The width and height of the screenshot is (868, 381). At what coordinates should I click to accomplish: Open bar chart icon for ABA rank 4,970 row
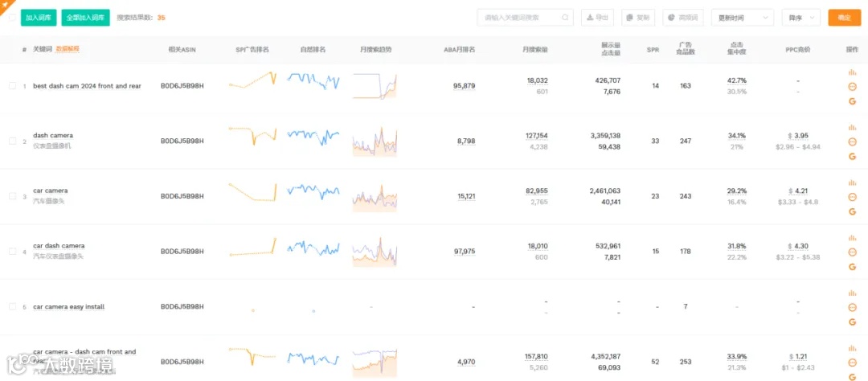click(852, 348)
